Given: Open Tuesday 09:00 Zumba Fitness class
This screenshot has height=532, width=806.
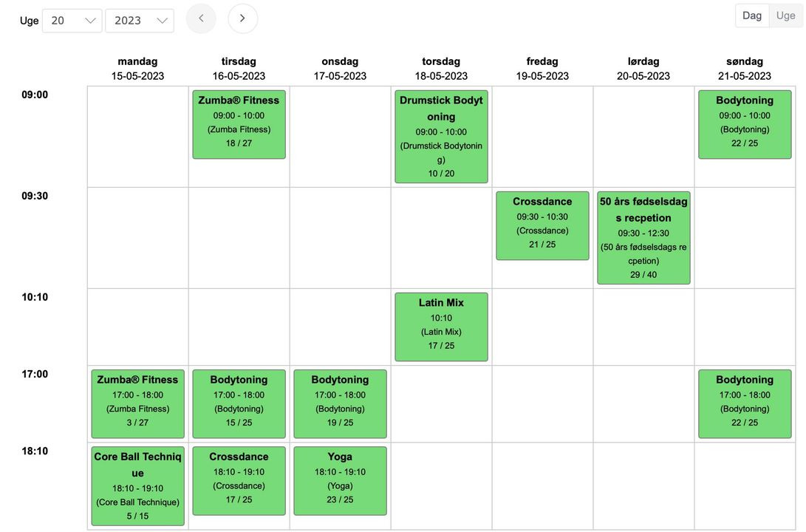Looking at the screenshot, I should [239, 124].
